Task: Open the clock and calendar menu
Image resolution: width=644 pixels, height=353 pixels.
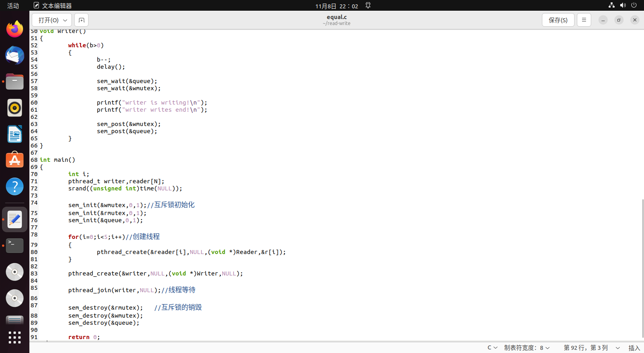Action: (337, 6)
